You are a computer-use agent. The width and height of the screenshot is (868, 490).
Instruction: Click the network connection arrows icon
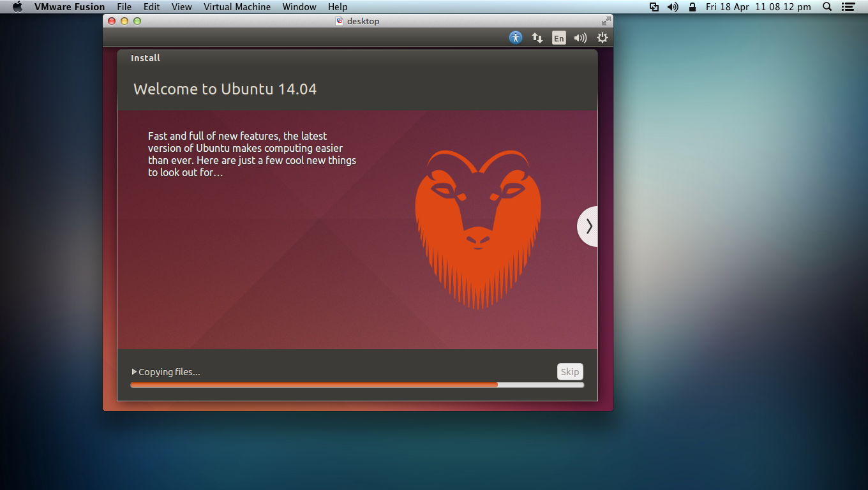[x=537, y=38]
